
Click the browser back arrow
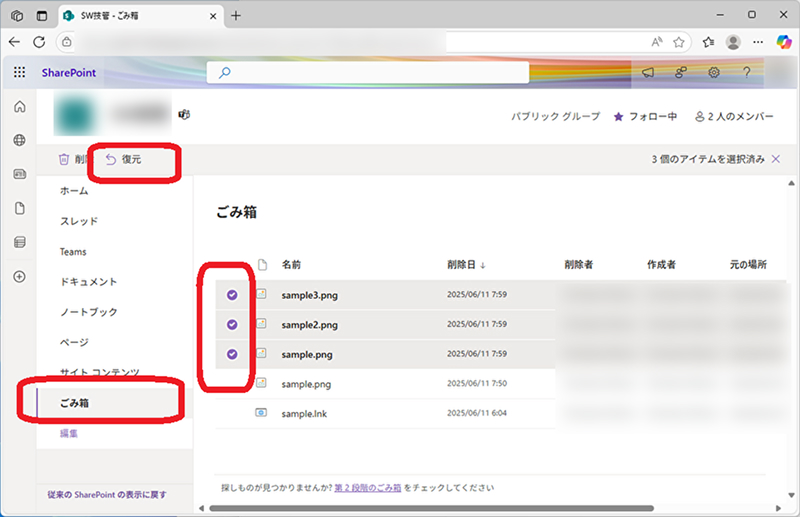tap(14, 42)
